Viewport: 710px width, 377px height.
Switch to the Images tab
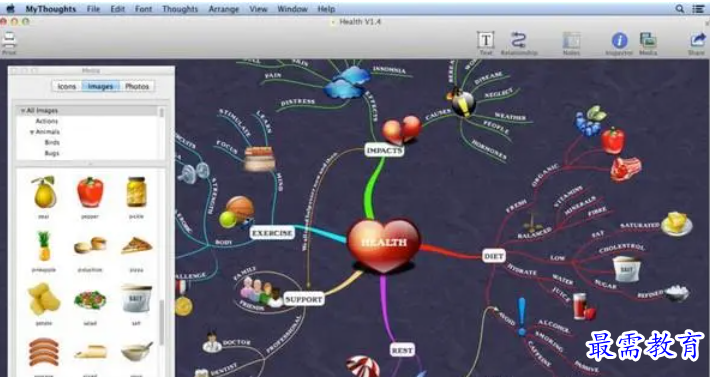101,86
